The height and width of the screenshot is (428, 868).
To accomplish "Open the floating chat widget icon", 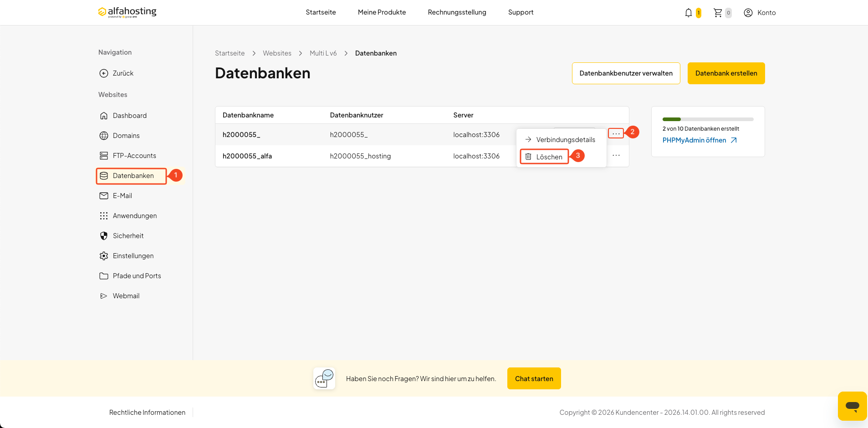I will click(x=852, y=406).
